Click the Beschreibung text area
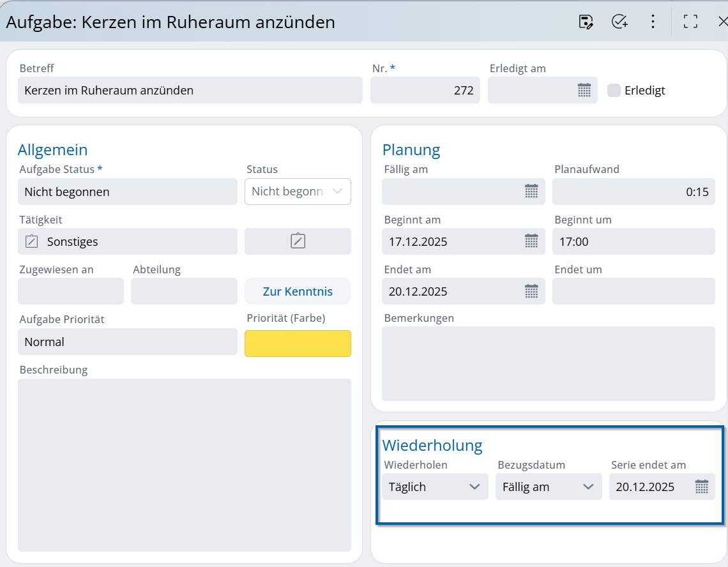728x567 pixels. click(184, 465)
